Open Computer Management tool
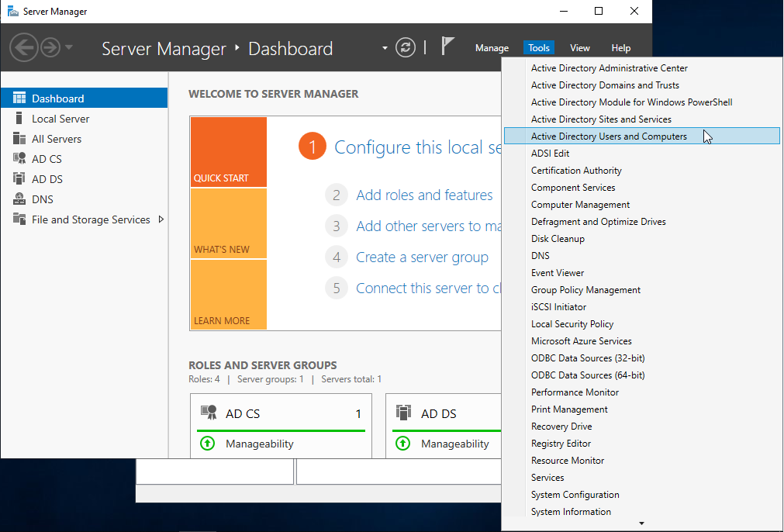Viewport: 784px width, 532px height. tap(641, 205)
